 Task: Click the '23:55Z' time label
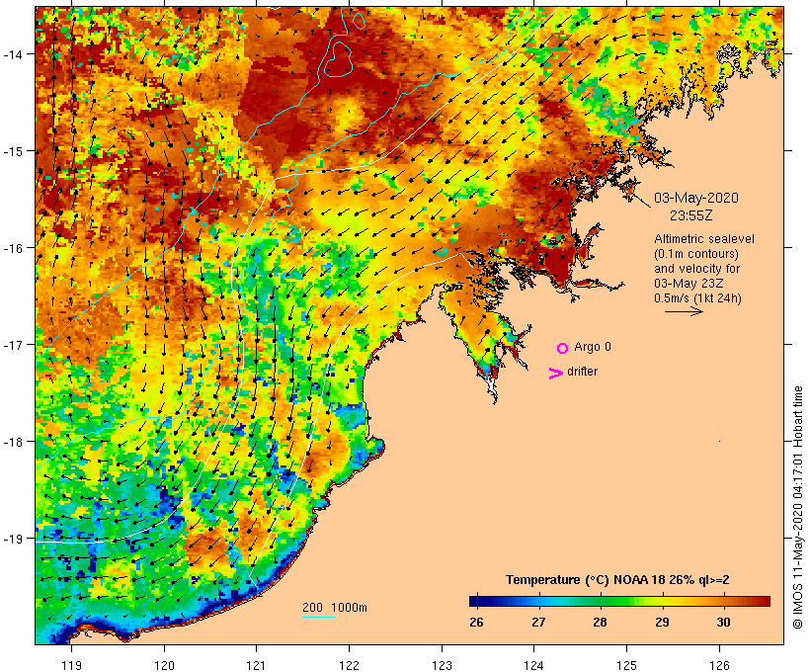(x=691, y=215)
